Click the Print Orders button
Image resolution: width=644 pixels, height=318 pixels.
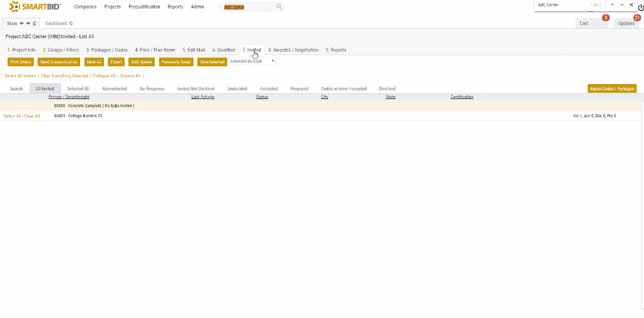21,61
